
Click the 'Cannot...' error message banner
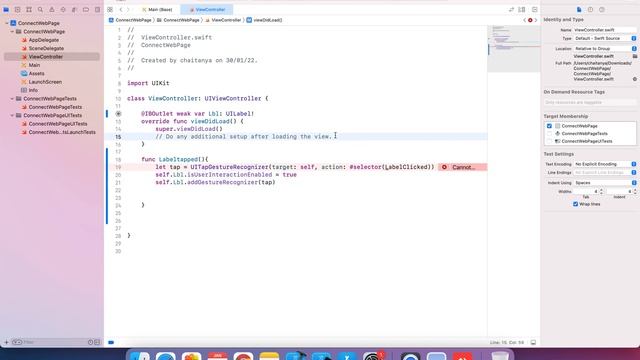click(462, 167)
